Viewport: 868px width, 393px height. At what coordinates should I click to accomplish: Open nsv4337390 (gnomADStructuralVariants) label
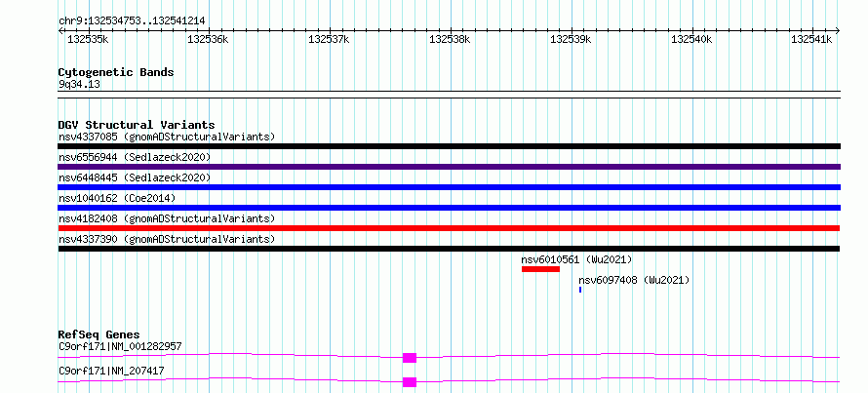167,239
